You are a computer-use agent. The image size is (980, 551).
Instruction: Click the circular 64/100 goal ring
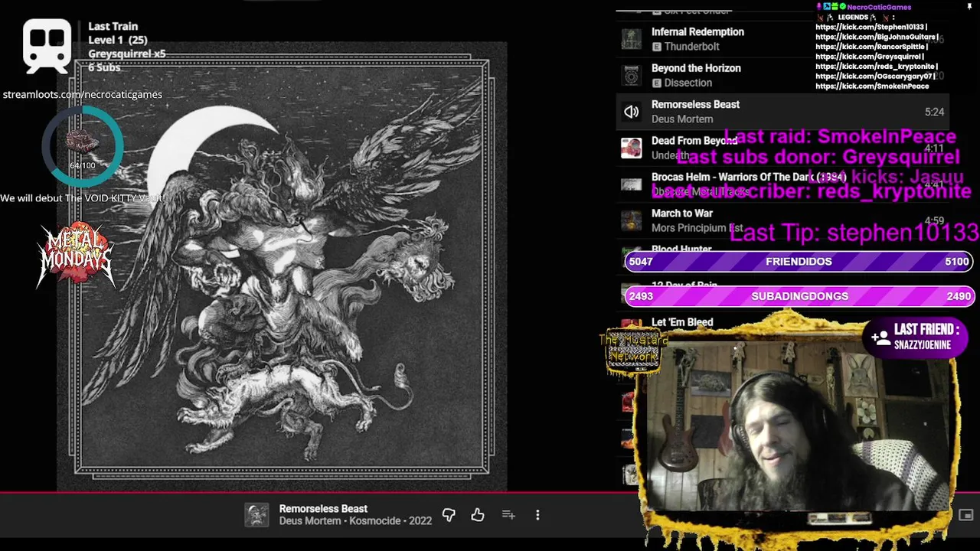tap(83, 145)
